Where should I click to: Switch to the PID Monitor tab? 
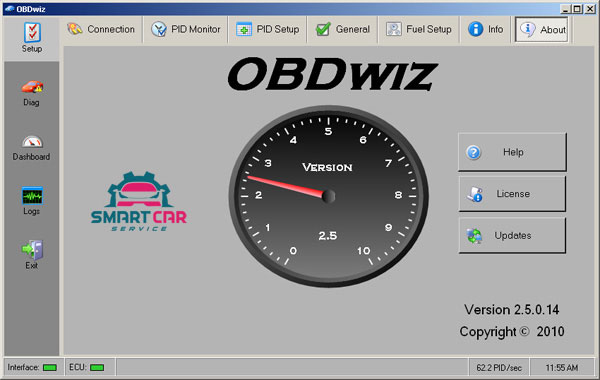[186, 29]
